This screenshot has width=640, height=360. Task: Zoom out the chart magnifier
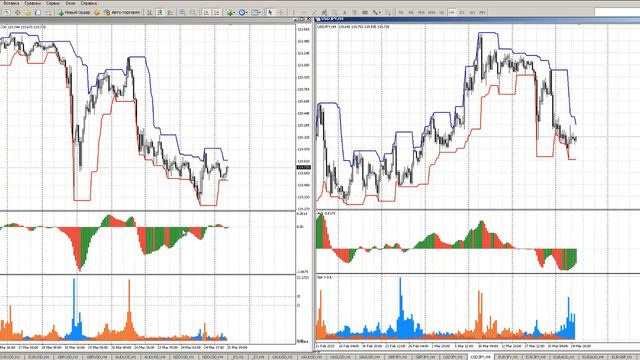pyautogui.click(x=193, y=13)
